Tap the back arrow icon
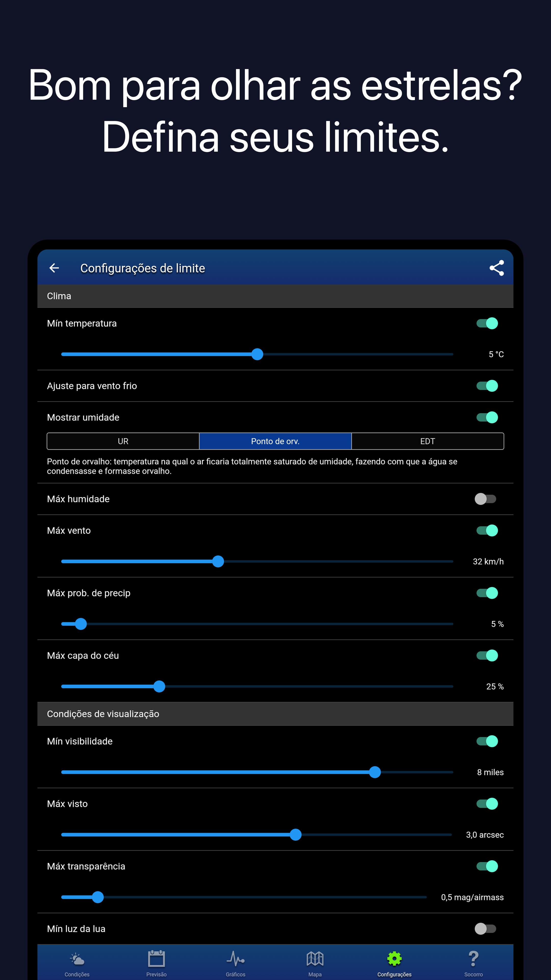Viewport: 551px width, 980px height. pyautogui.click(x=54, y=268)
